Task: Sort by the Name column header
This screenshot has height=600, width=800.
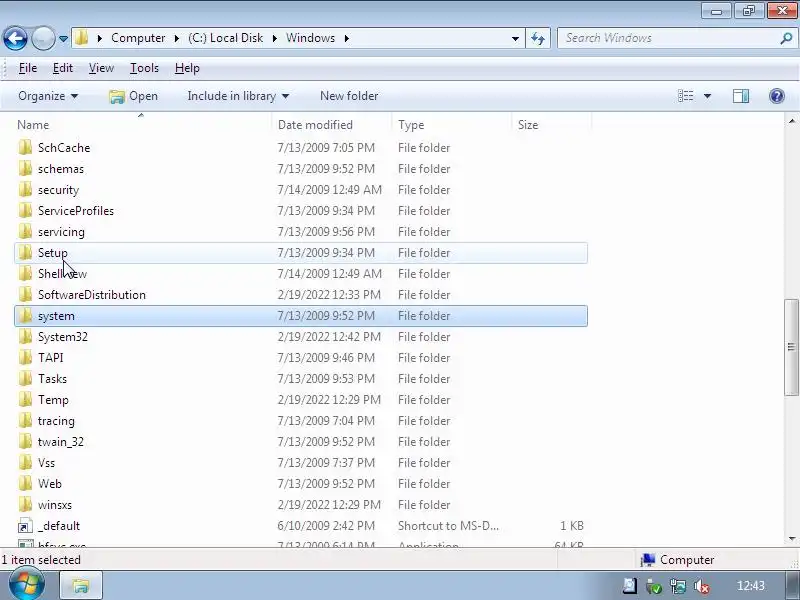Action: 142,125
